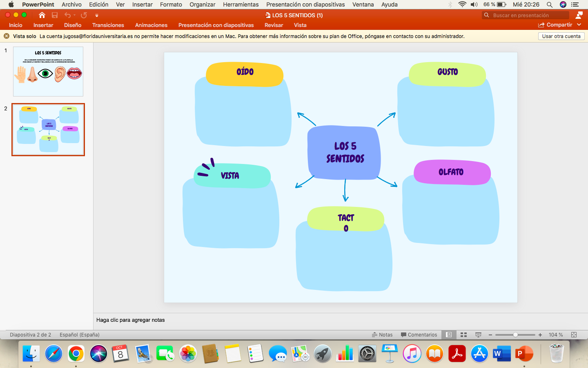588x368 pixels.
Task: Expand the Customize Quick Access Toolbar menu
Action: [x=97, y=16]
